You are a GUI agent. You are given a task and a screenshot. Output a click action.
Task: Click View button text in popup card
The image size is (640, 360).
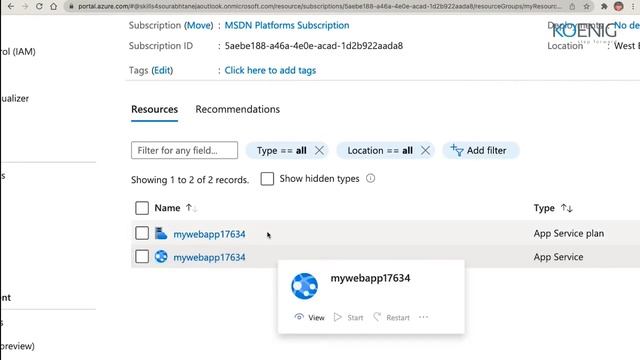click(316, 318)
